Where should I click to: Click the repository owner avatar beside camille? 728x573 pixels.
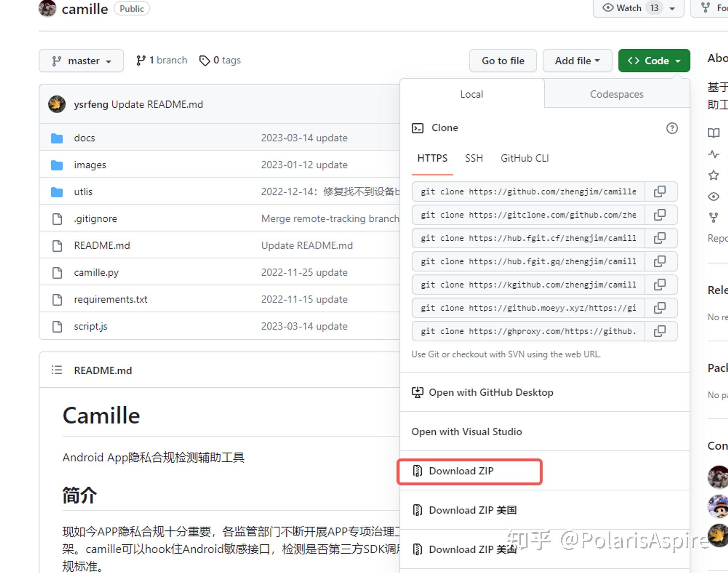[x=48, y=8]
